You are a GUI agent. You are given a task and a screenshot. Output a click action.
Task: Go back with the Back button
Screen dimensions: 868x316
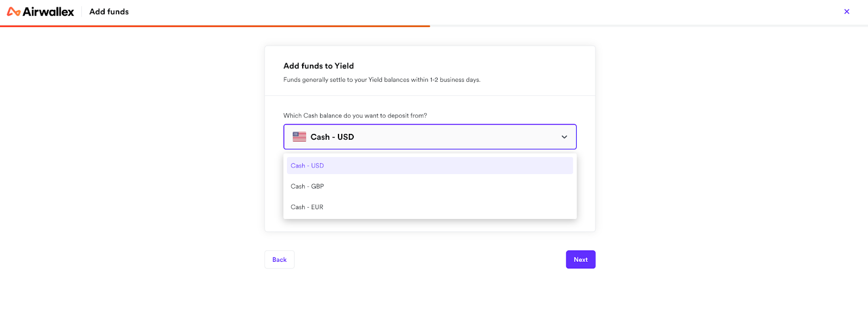click(279, 260)
